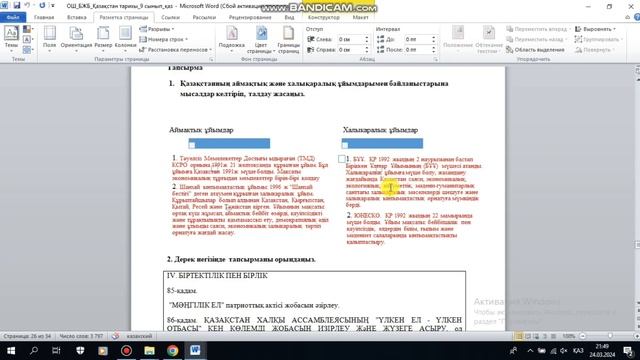The width and height of the screenshot is (640, 360).
Task: Click content control handle beside БҰҰ text
Action: click(342, 159)
